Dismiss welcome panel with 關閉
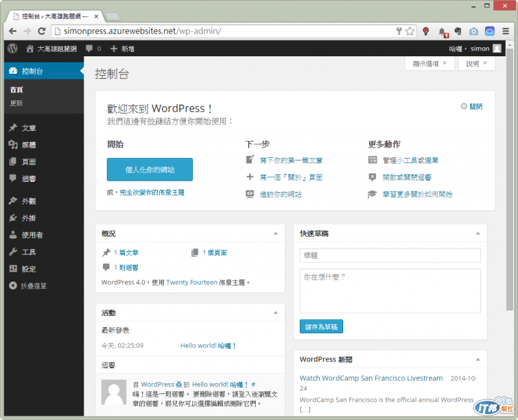Image resolution: width=518 pixels, height=420 pixels. 472,106
